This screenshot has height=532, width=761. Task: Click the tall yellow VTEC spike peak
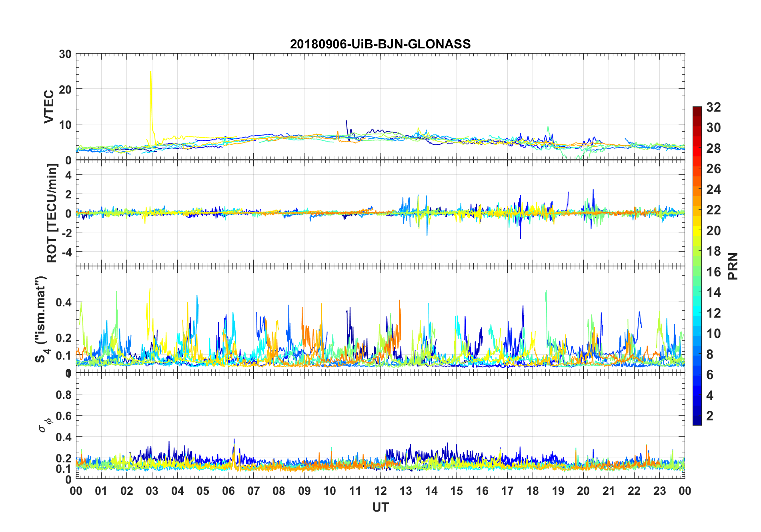click(x=150, y=72)
